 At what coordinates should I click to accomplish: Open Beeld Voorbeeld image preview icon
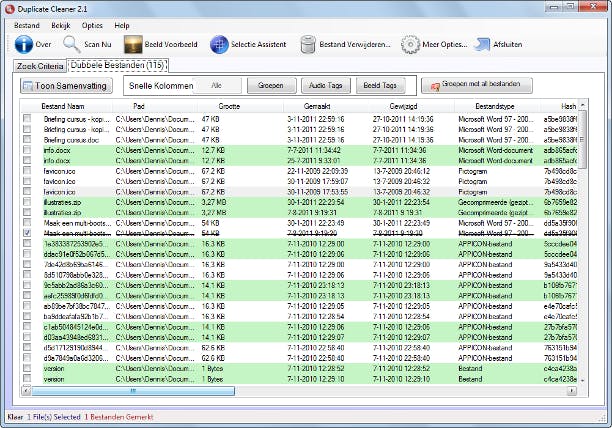pyautogui.click(x=133, y=44)
